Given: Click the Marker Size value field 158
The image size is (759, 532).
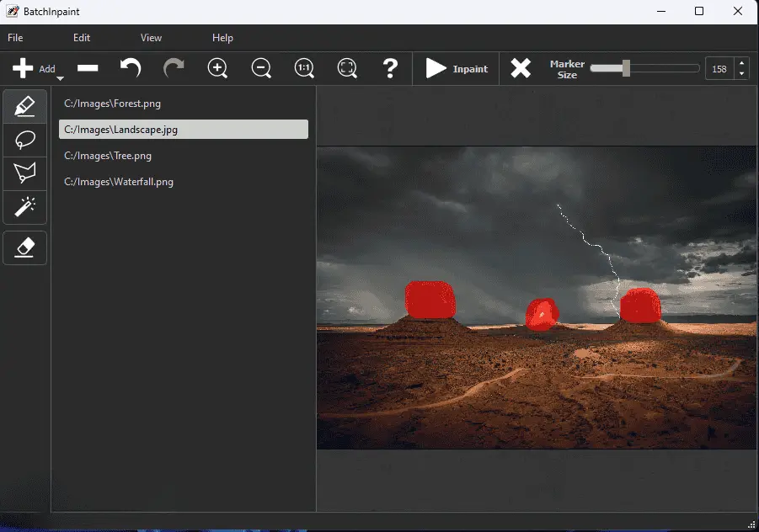Looking at the screenshot, I should point(719,69).
